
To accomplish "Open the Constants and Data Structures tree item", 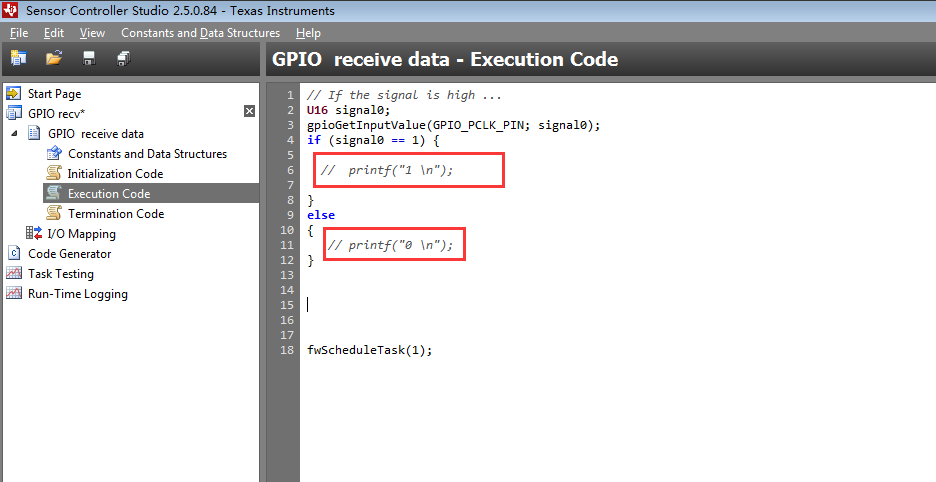I will [x=147, y=153].
